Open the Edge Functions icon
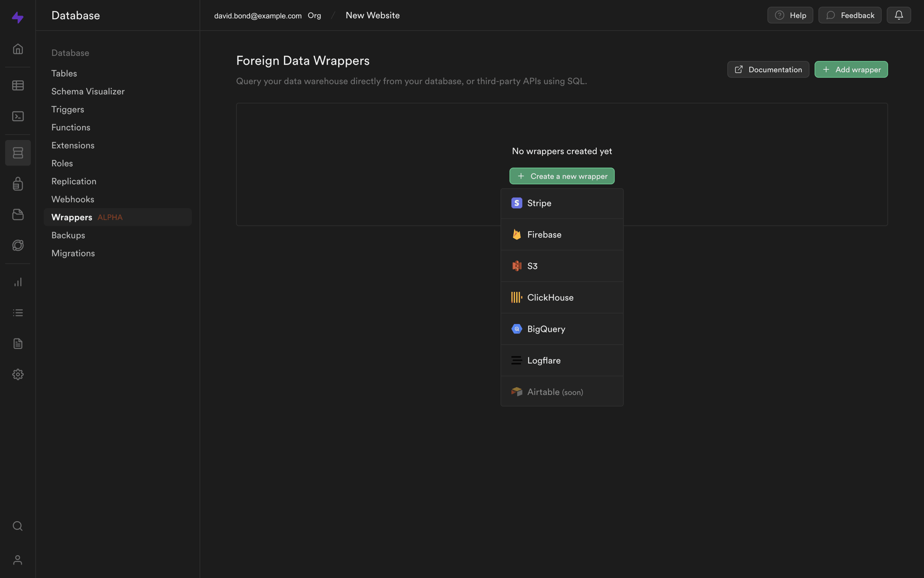Image resolution: width=924 pixels, height=578 pixels. pyautogui.click(x=18, y=245)
